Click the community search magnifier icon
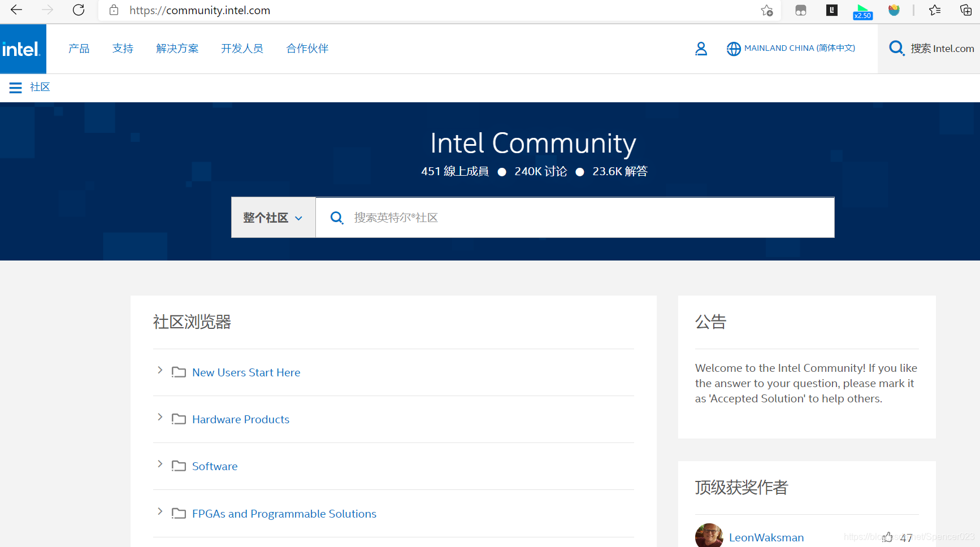The width and height of the screenshot is (980, 547). [337, 218]
